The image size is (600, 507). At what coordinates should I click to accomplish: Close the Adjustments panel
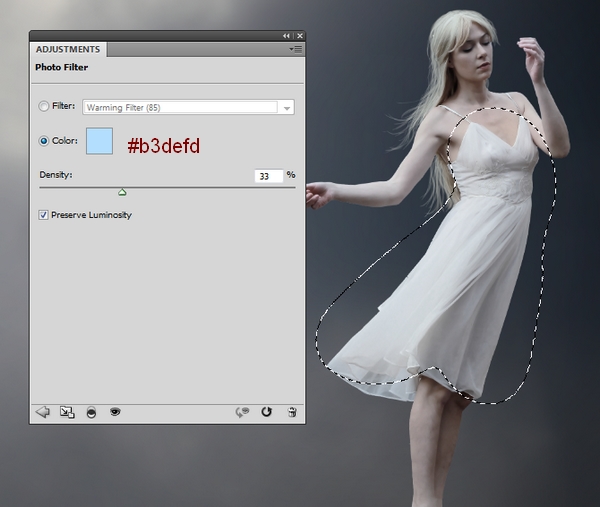point(298,35)
